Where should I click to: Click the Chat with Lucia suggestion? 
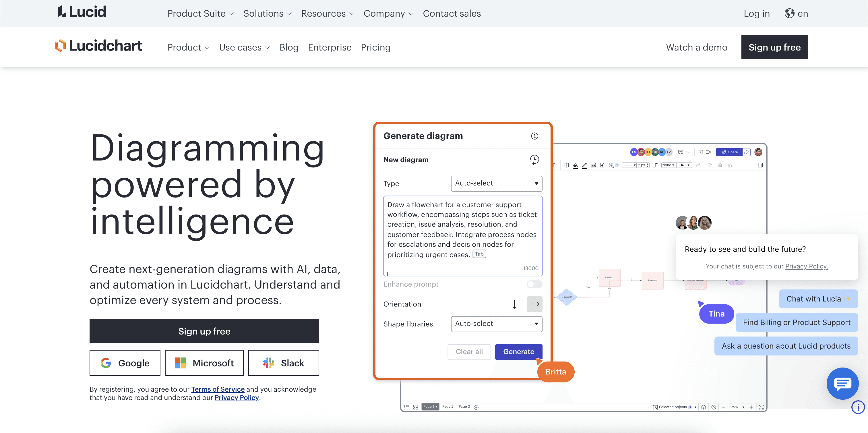818,299
